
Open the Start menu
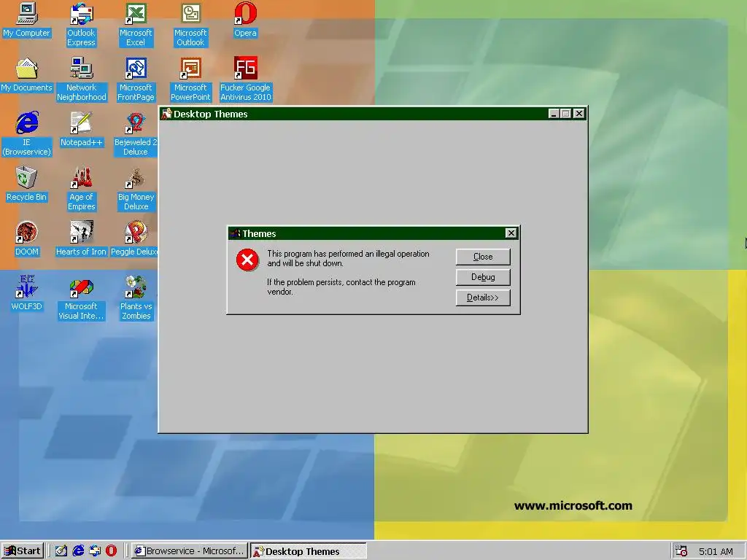(23, 551)
